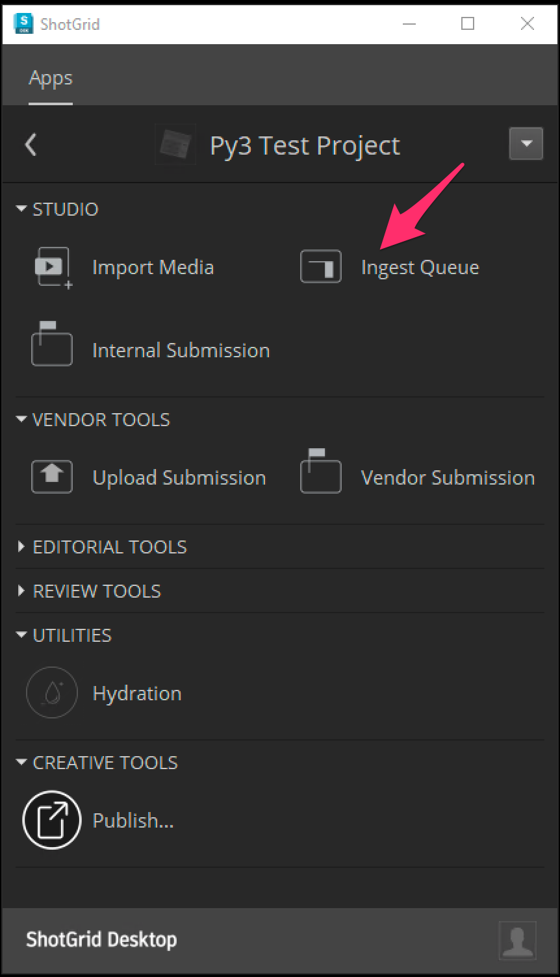Launch the Import Media app icon

click(x=53, y=268)
